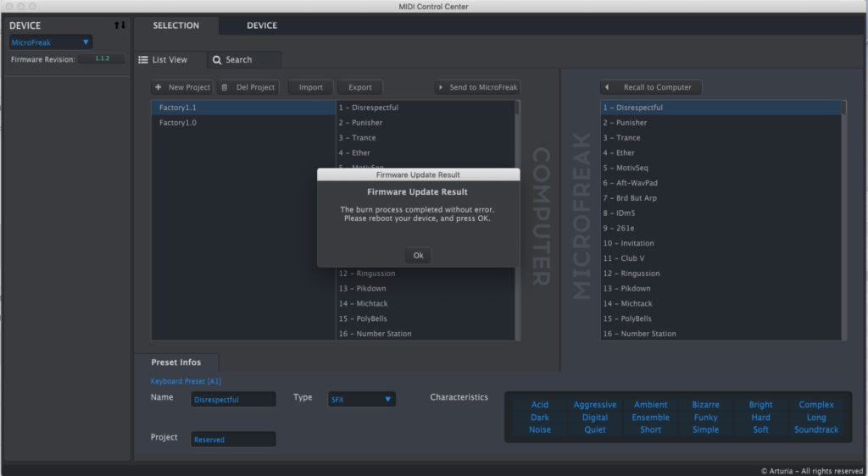Click the trash icon on Del Project
This screenshot has width=868, height=476.
click(224, 87)
